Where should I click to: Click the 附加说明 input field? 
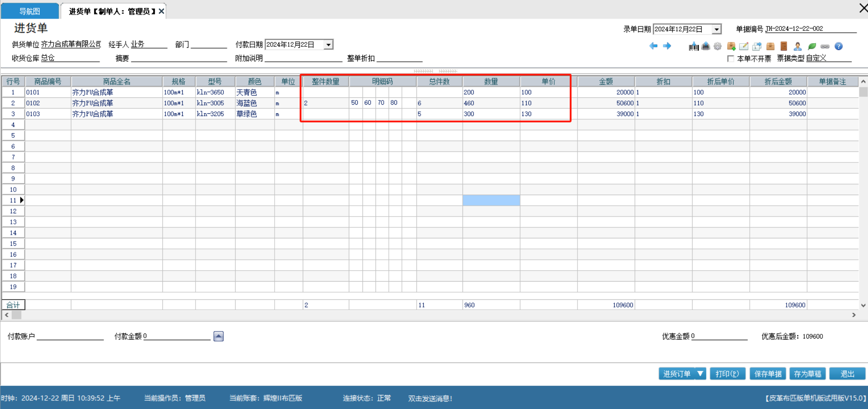click(x=303, y=58)
